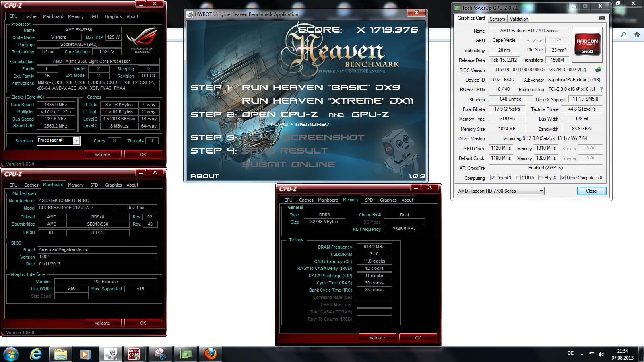This screenshot has width=644, height=362.
Task: Open the Mainboard tab in top CPU-Z window
Action: (x=53, y=16)
